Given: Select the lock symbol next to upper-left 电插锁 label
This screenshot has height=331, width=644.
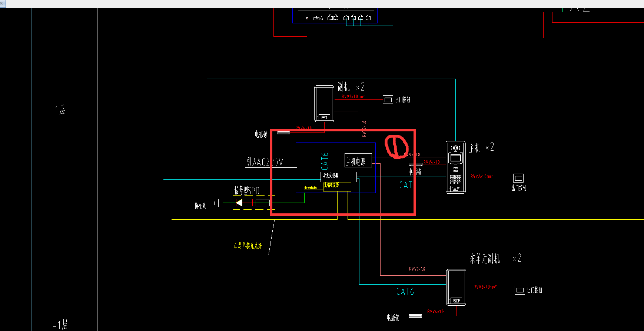Looking at the screenshot, I should 283,132.
